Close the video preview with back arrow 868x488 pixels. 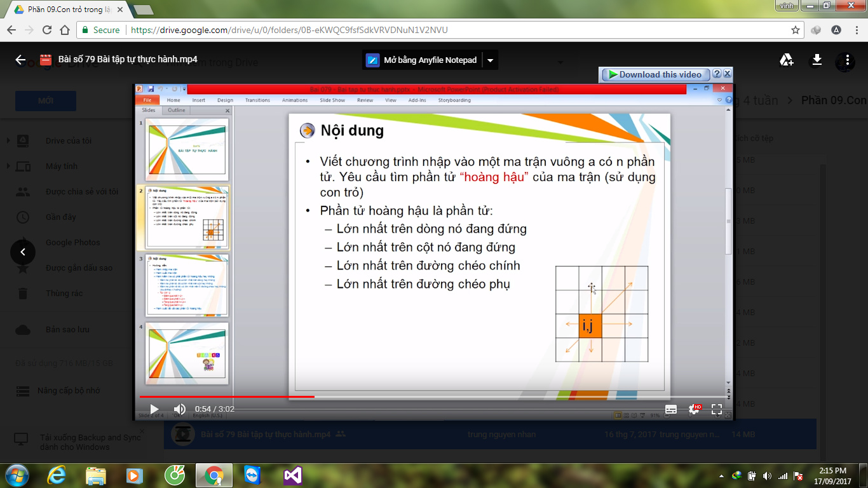(x=20, y=60)
